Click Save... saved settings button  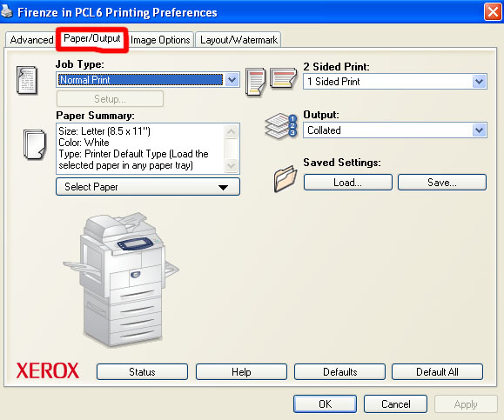coord(442,183)
